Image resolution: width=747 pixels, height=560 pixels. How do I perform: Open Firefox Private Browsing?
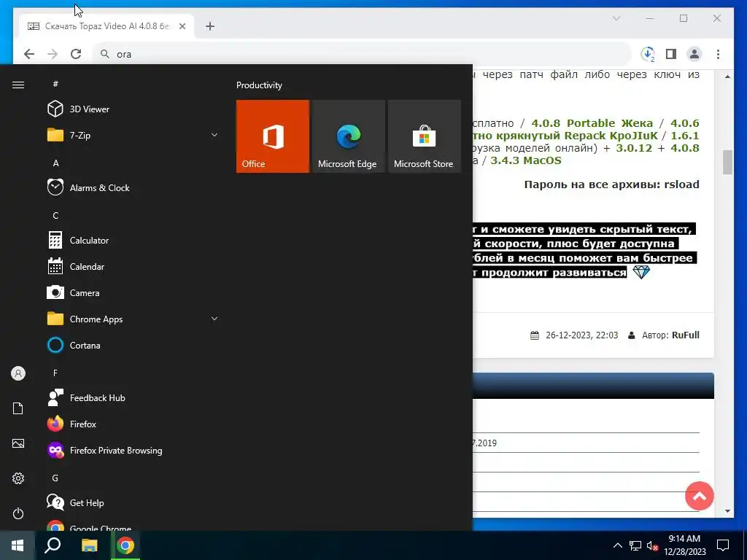pyautogui.click(x=133, y=451)
